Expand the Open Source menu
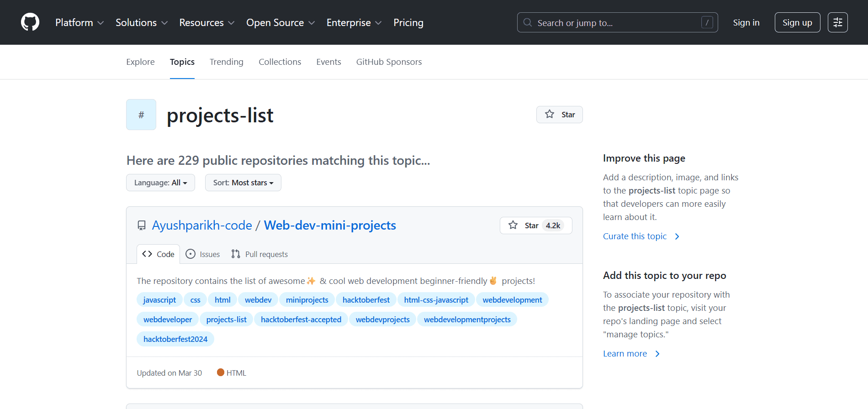The height and width of the screenshot is (409, 868). point(281,22)
